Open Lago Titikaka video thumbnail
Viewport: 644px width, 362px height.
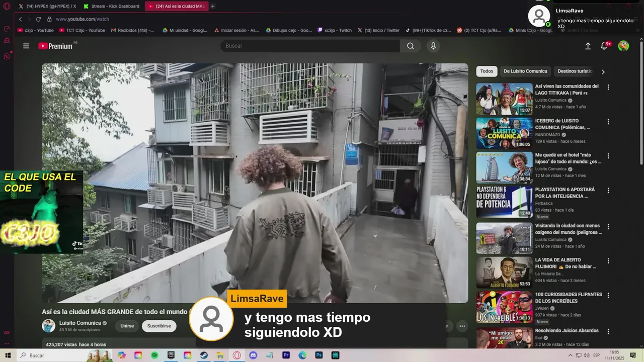pos(504,99)
